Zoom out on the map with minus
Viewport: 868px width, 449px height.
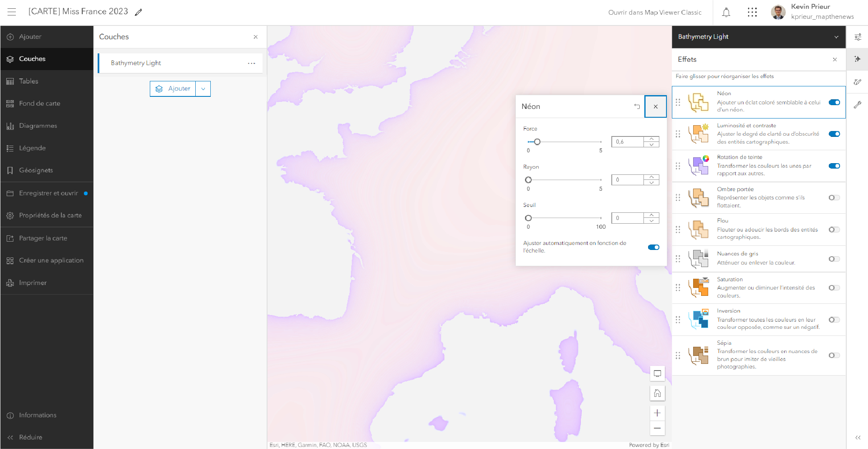(657, 428)
